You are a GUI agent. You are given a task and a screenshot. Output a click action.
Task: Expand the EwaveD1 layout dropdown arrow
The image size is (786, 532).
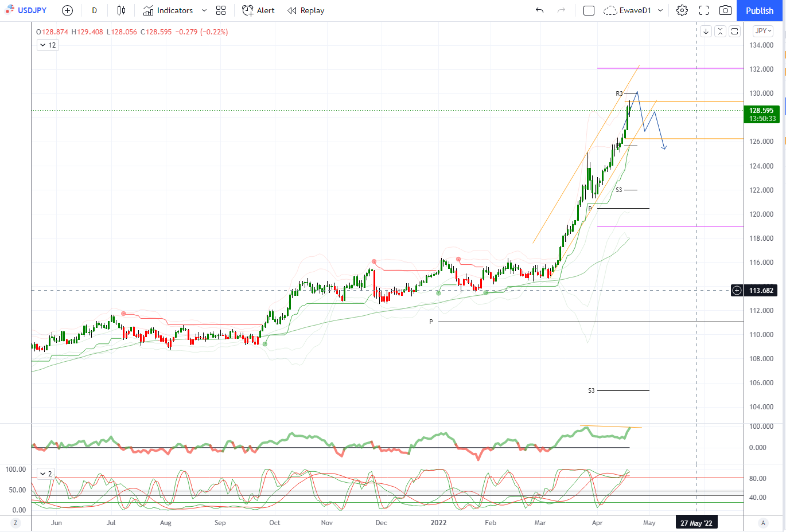[660, 10]
